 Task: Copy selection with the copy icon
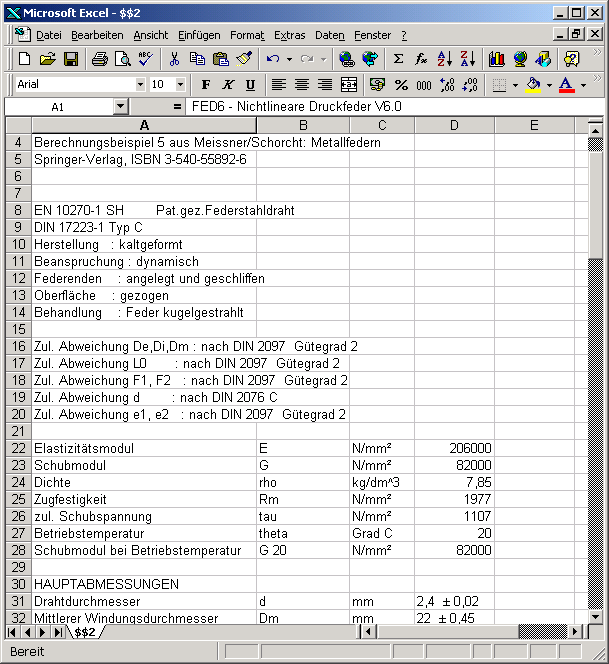coord(197,59)
